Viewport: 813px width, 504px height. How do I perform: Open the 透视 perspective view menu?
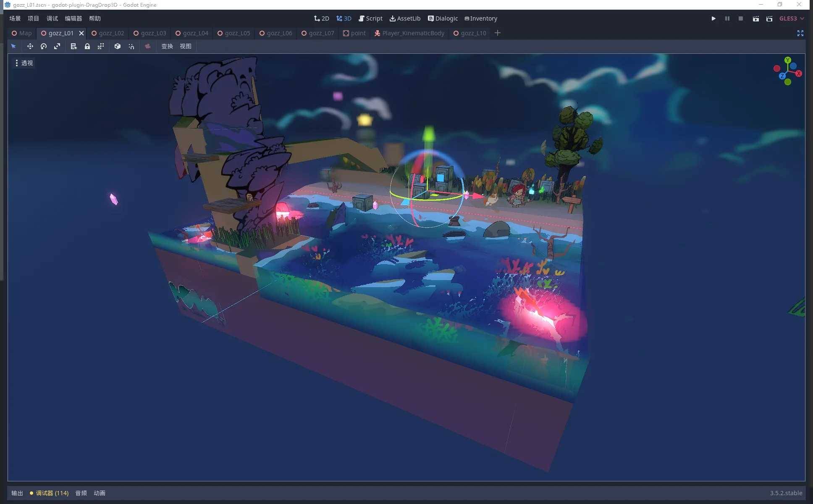24,63
